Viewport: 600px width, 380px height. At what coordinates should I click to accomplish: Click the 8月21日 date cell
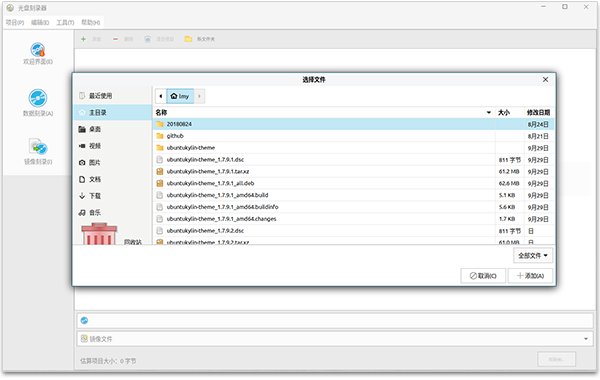click(538, 136)
